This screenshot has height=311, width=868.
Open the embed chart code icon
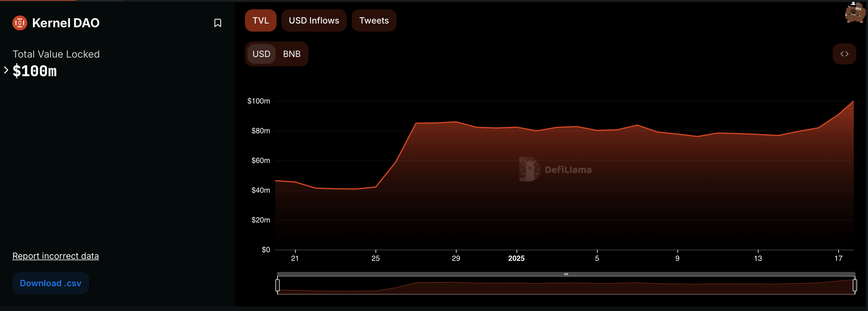(844, 54)
